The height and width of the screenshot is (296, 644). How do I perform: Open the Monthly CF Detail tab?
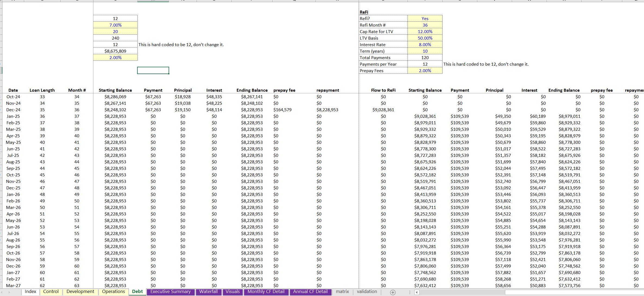coord(266,292)
